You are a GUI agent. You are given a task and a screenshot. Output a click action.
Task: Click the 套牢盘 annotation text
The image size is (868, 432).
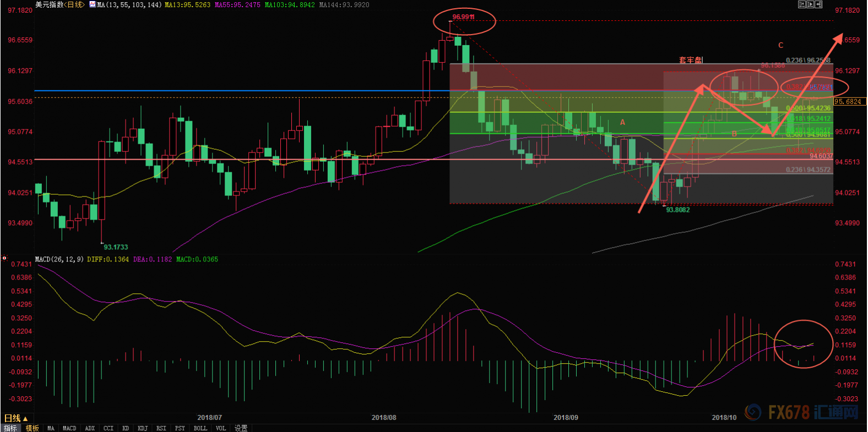pyautogui.click(x=691, y=60)
